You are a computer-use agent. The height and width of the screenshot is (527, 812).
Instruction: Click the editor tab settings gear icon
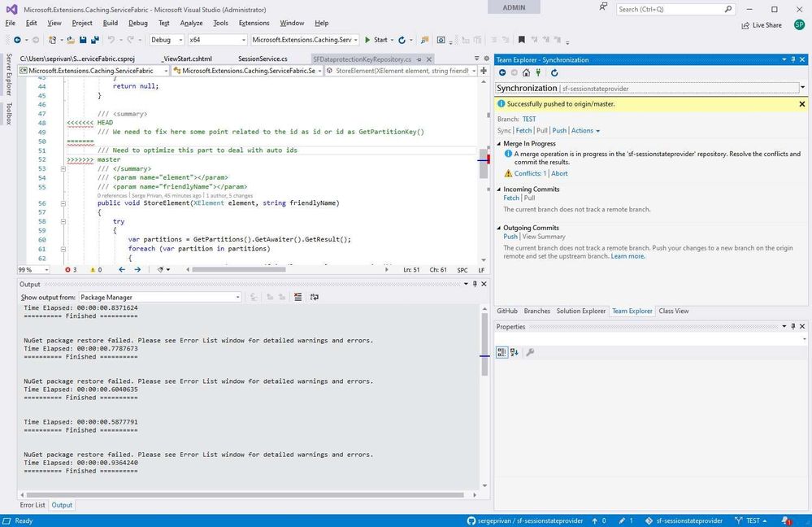point(486,59)
